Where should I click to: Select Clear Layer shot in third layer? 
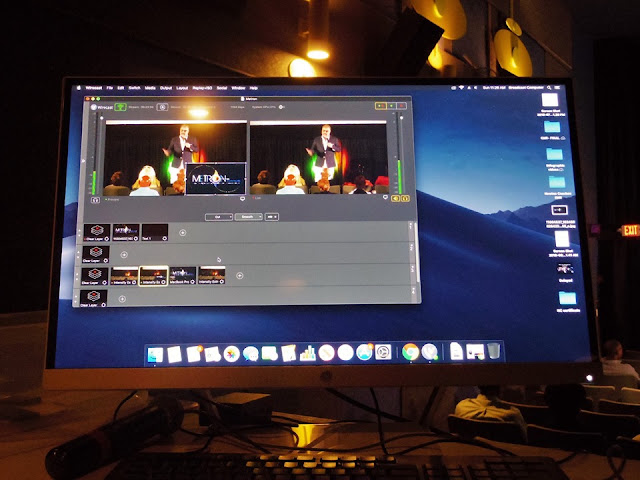pos(95,276)
